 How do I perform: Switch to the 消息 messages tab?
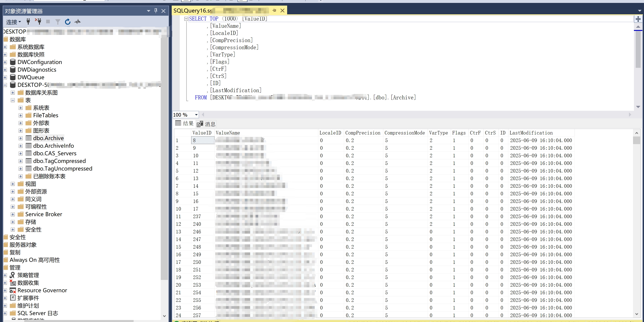(206, 124)
